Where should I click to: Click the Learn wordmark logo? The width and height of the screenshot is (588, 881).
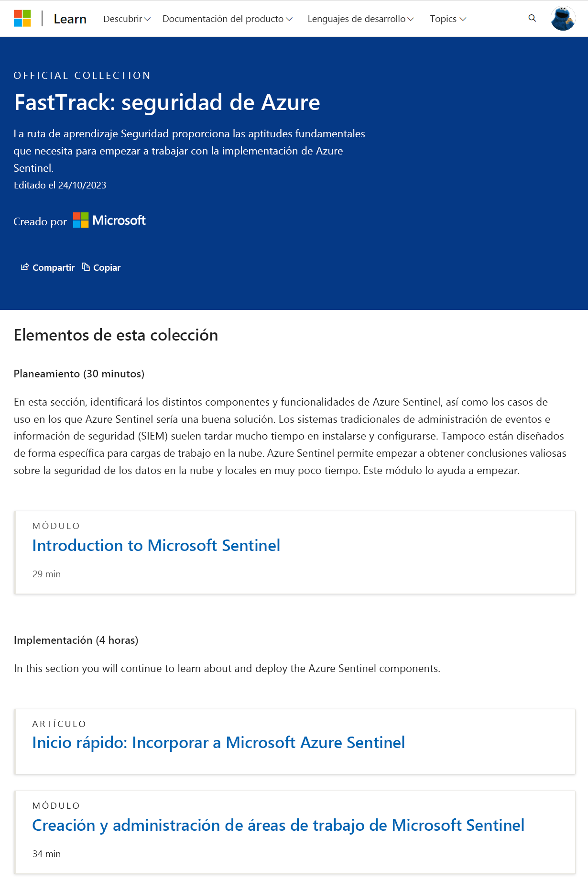[70, 18]
